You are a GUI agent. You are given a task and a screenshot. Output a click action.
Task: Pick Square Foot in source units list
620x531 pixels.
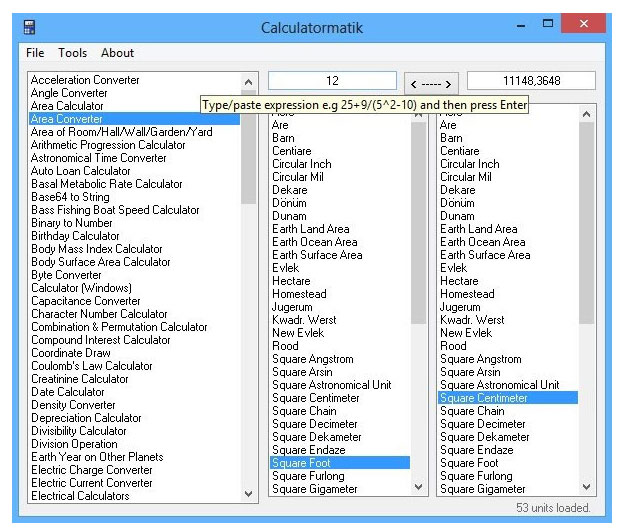[x=340, y=463]
